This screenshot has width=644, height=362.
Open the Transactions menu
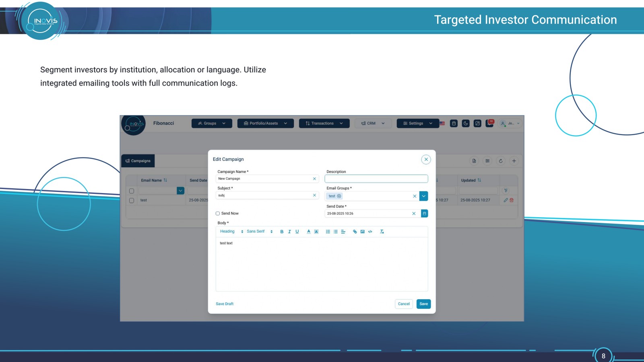click(x=324, y=123)
